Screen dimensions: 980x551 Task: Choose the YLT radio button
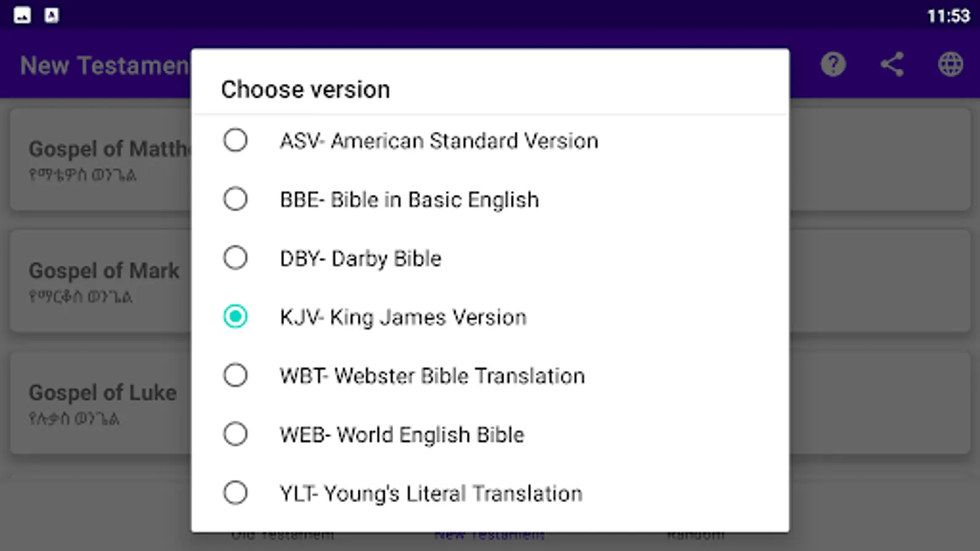tap(235, 493)
